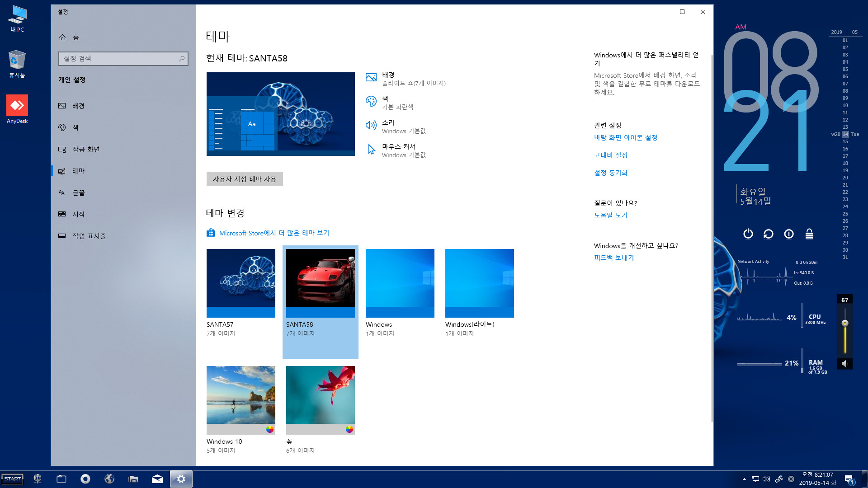Open 마우스 커서 setting icon
This screenshot has height=488, width=868.
pyautogui.click(x=371, y=150)
